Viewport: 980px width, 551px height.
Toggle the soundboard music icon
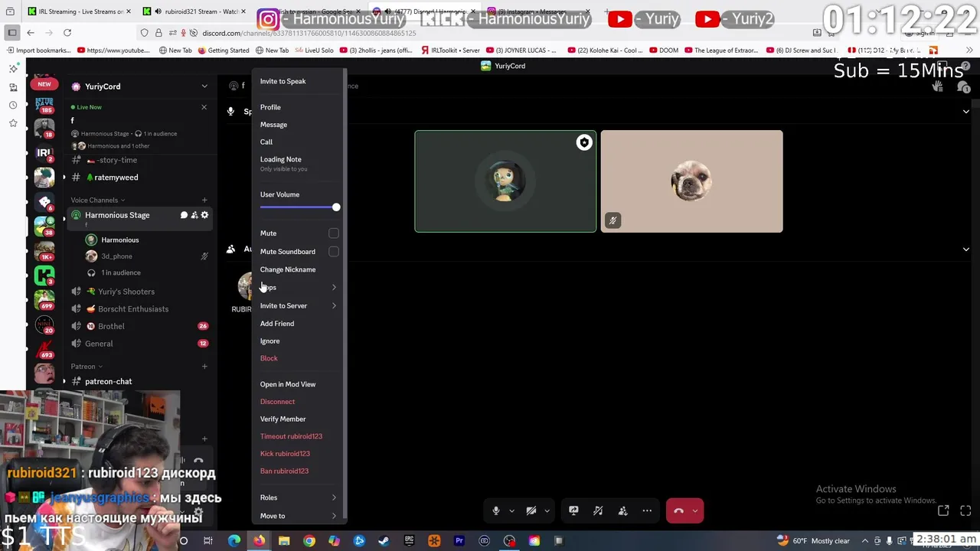click(598, 510)
